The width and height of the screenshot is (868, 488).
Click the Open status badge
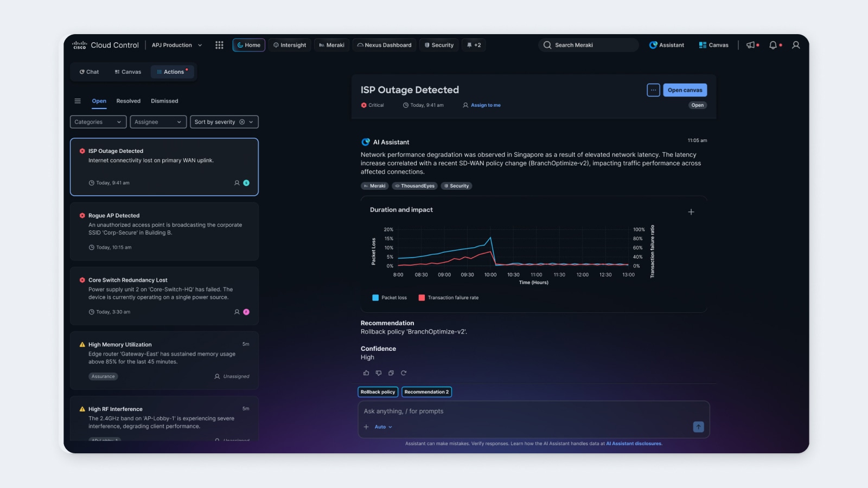point(698,105)
